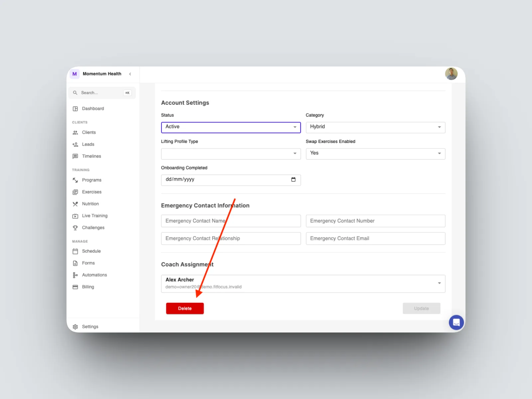The height and width of the screenshot is (399, 532).
Task: Click the Programs icon
Action: tap(75, 180)
